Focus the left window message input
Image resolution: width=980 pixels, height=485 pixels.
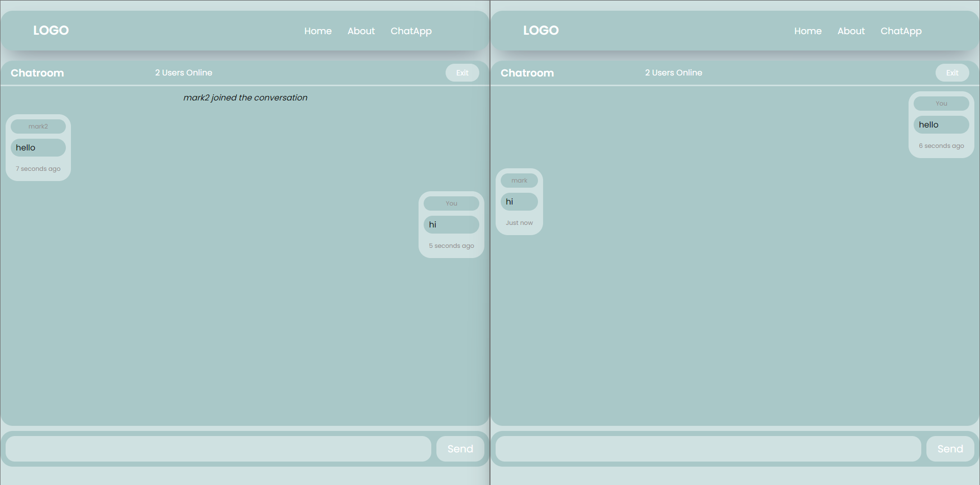point(218,449)
